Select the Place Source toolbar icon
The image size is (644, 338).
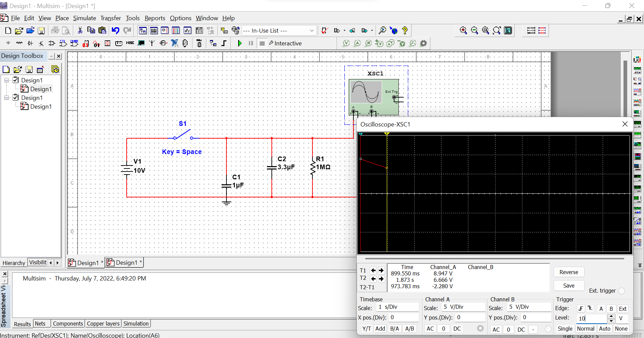tap(8, 43)
